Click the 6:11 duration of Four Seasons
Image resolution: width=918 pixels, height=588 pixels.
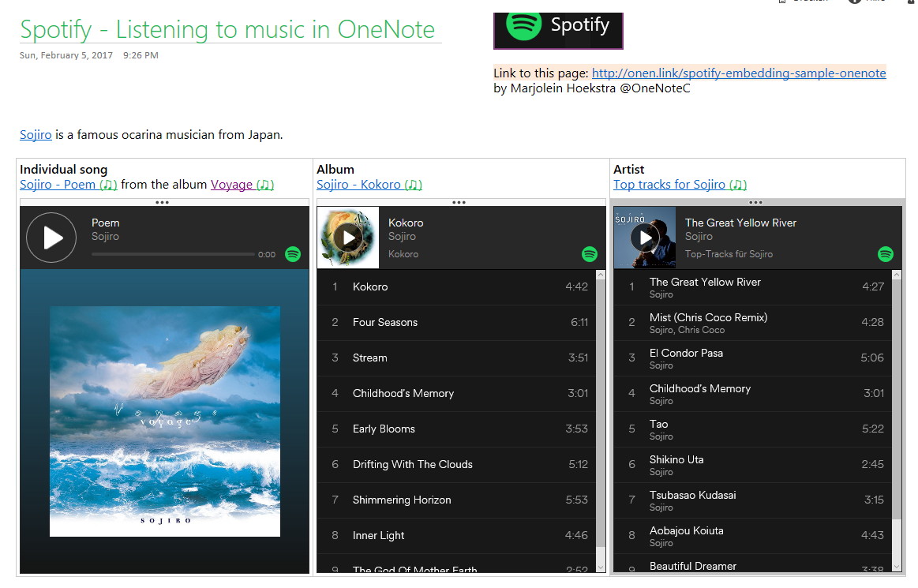click(579, 323)
